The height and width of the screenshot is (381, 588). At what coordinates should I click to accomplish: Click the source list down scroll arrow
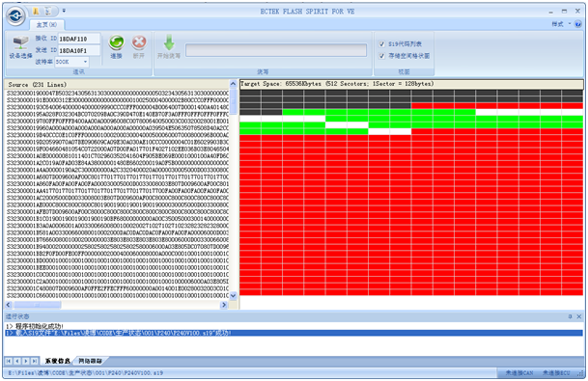click(x=233, y=295)
